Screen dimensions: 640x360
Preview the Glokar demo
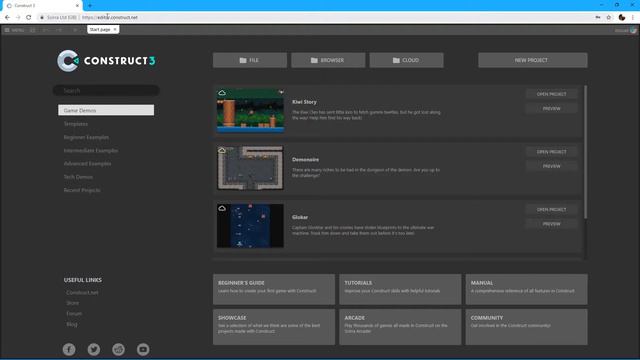[x=551, y=224]
